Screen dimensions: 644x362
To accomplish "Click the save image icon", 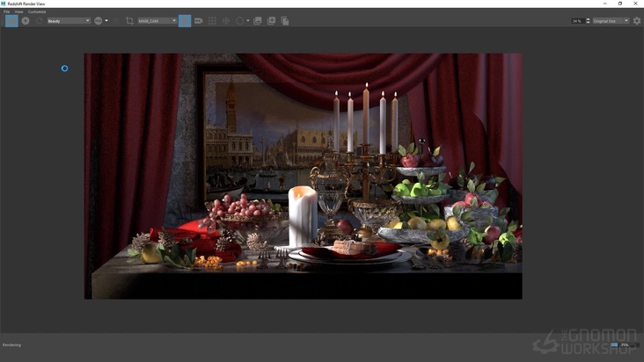I will (x=258, y=20).
